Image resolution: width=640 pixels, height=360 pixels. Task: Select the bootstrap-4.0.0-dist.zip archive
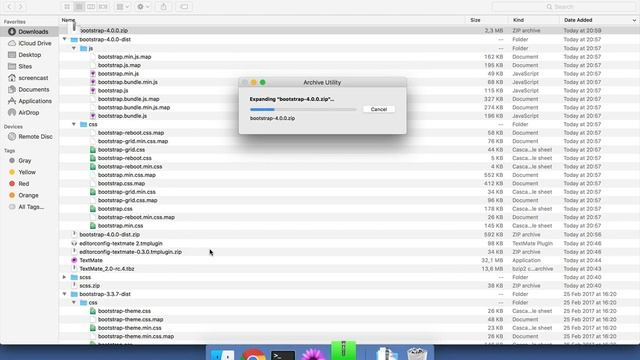109,234
